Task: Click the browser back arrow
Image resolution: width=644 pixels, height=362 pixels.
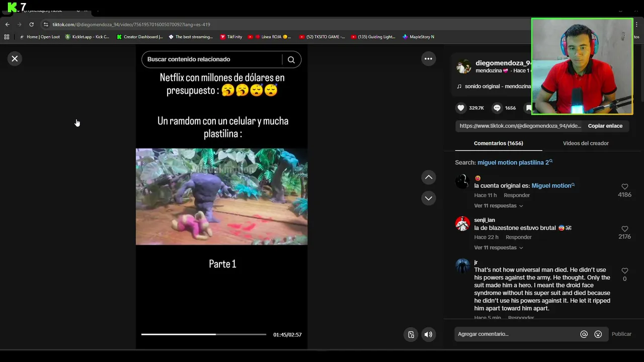Action: 7,24
